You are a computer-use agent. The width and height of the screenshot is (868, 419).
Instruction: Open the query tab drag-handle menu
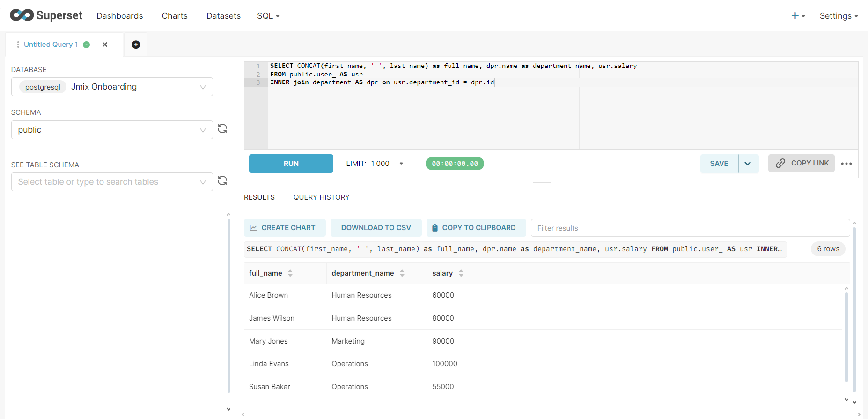18,45
